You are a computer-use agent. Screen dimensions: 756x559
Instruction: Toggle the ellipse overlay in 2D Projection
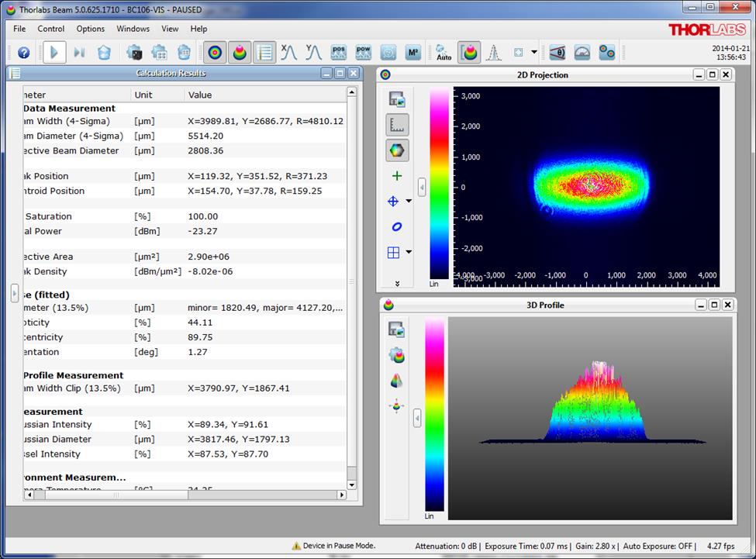tap(397, 226)
